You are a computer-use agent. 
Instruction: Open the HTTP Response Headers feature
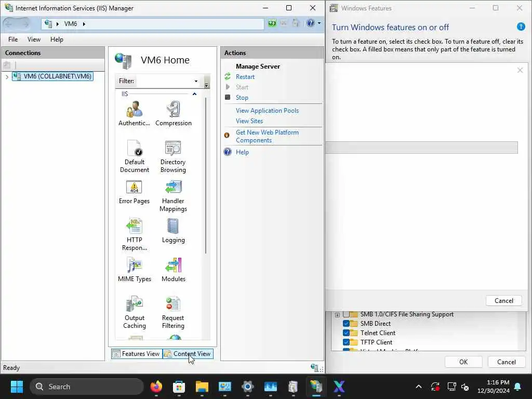tap(135, 234)
